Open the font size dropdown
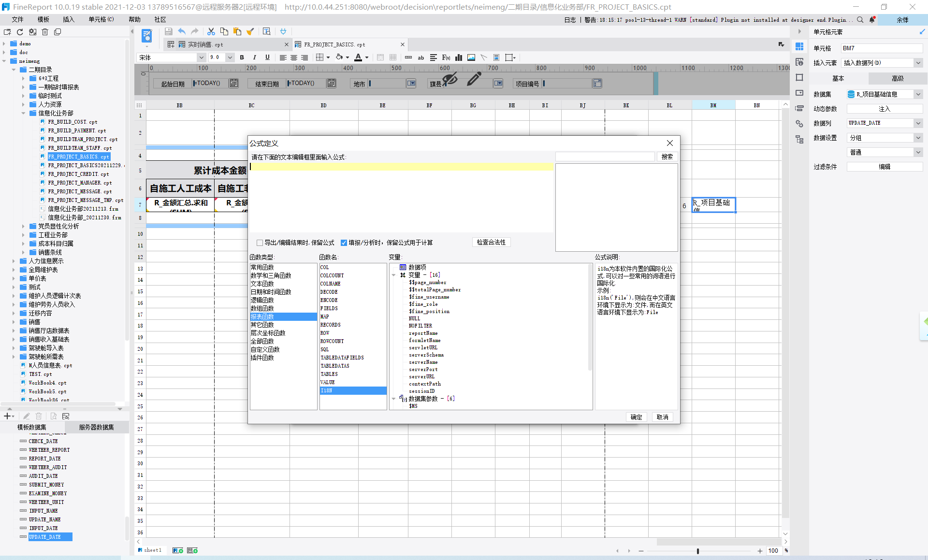This screenshot has height=560, width=928. 230,57
